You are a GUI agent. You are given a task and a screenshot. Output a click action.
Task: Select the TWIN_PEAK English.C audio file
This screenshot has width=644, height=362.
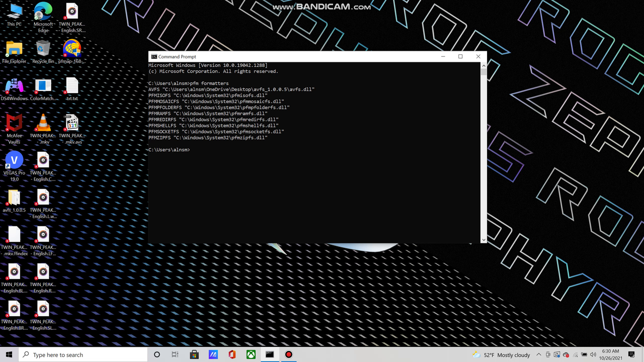point(43,166)
